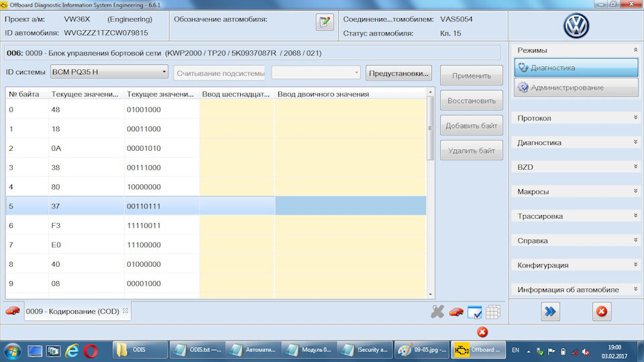This screenshot has height=362, width=644.
Task: Close the 0009 Кодирование (COD) tab
Action: pyautogui.click(x=125, y=310)
